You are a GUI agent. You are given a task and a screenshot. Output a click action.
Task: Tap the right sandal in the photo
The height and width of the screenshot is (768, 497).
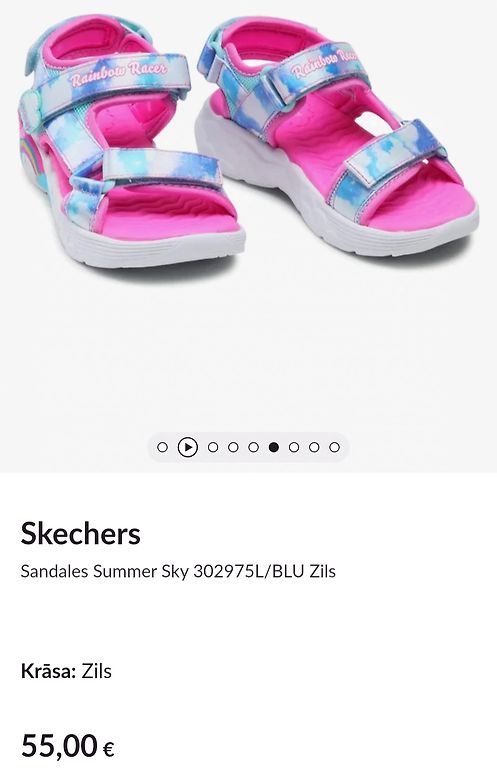[337, 135]
